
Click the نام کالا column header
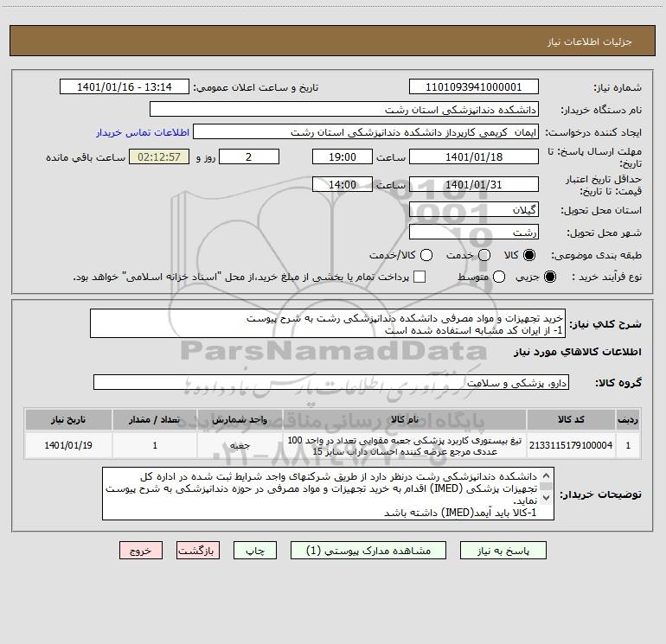(405, 419)
